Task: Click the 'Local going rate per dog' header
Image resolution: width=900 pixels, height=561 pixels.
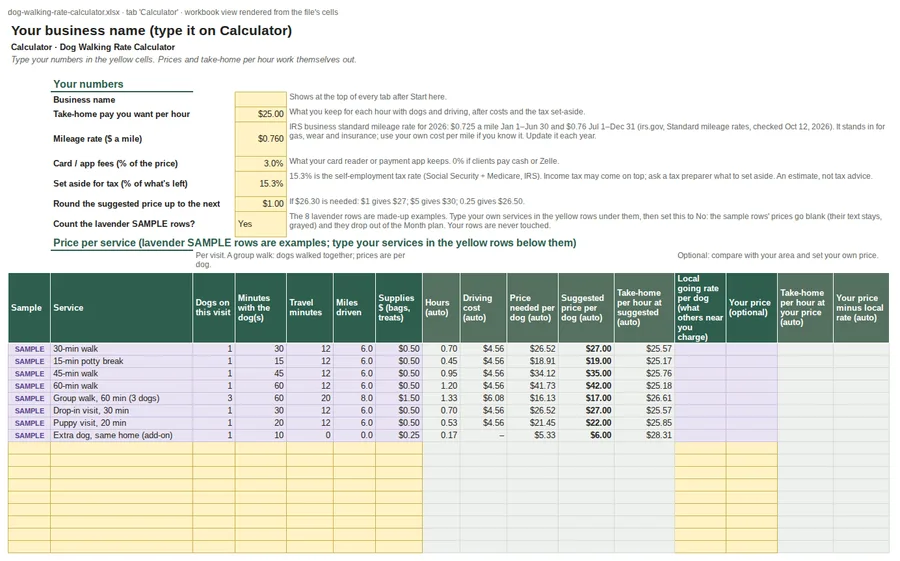Action: tap(700, 308)
